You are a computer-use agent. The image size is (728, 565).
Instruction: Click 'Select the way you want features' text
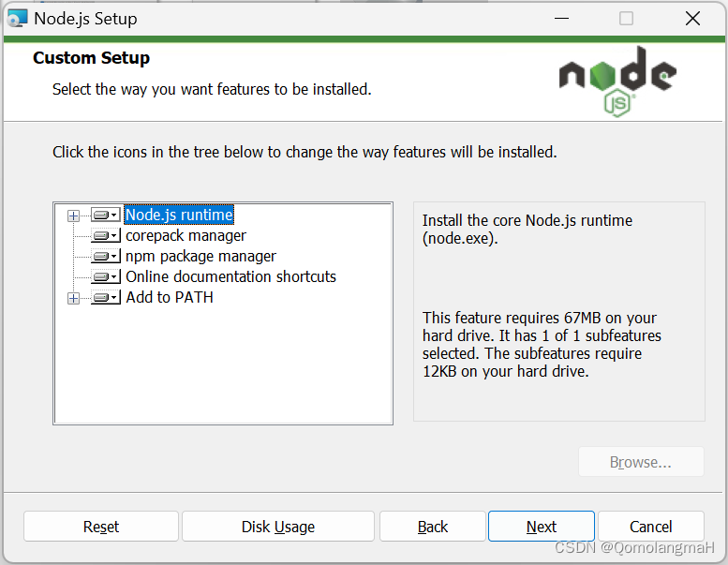pyautogui.click(x=212, y=89)
